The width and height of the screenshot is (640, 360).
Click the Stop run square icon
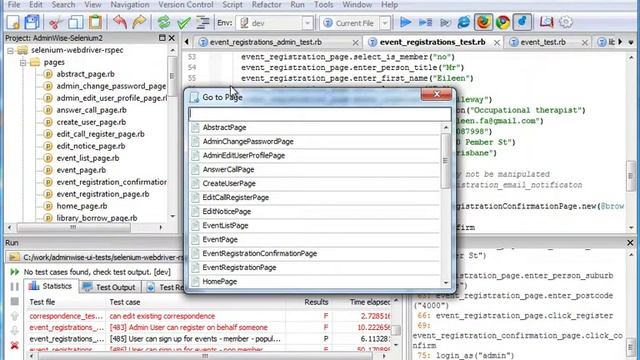click(x=15, y=301)
